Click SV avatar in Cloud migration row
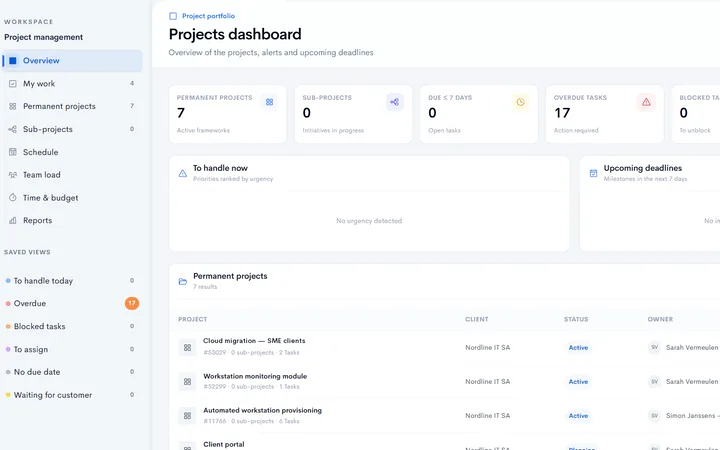This screenshot has height=450, width=720. (x=654, y=348)
